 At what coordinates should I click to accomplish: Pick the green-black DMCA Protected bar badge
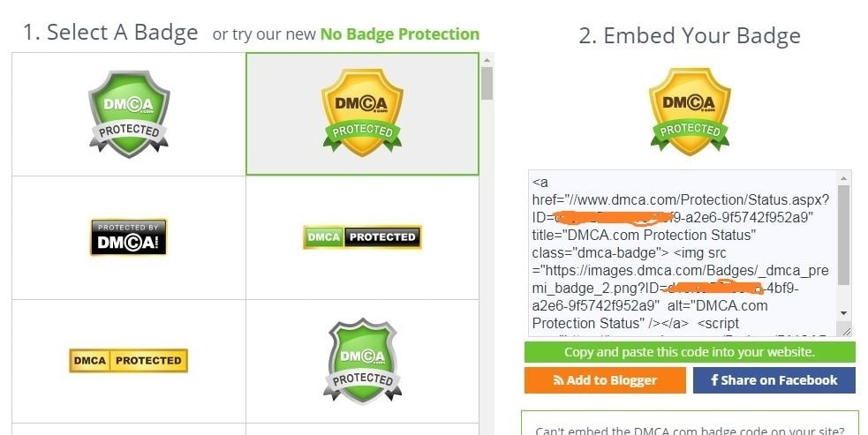(x=362, y=237)
